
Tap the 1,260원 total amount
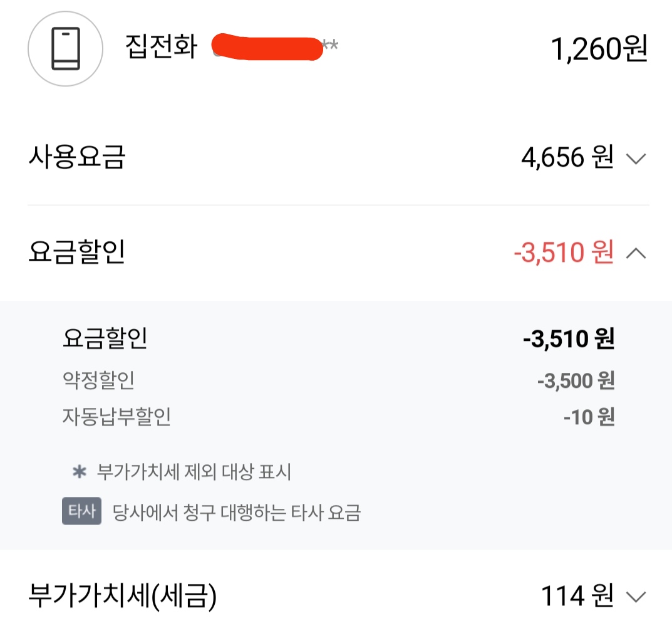pos(599,50)
